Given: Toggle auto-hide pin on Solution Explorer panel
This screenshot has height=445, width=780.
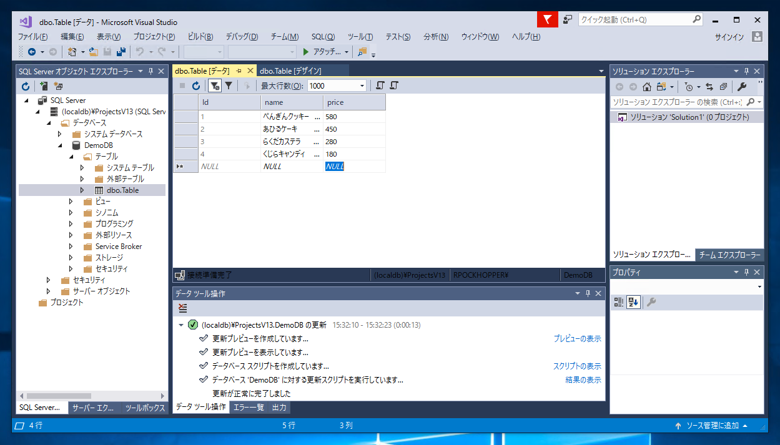Looking at the screenshot, I should (747, 72).
